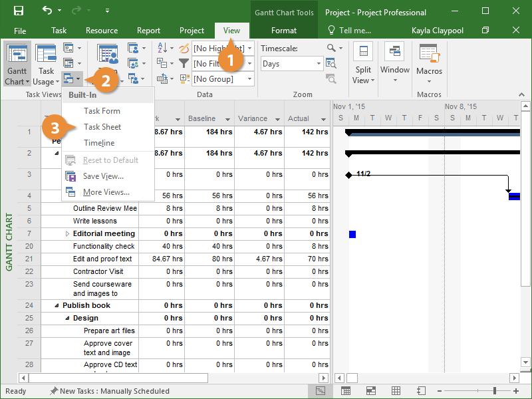Switch to Task Usage view in status bar
The image size is (532, 399).
346,391
